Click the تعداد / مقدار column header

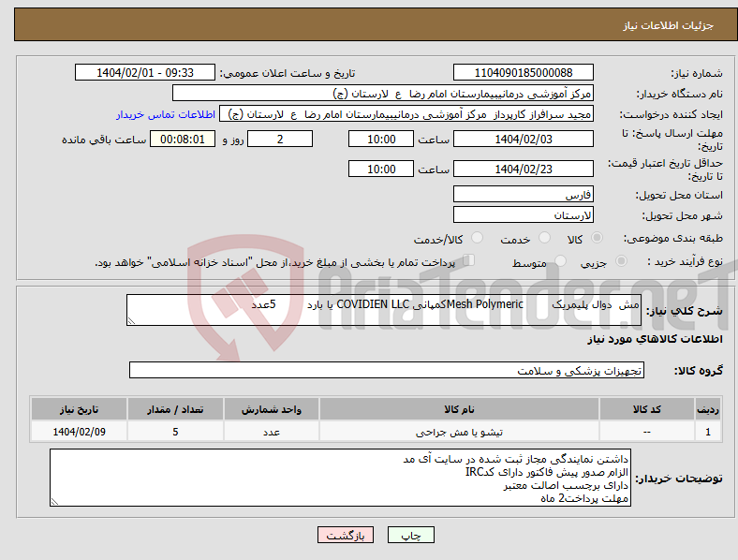(175, 409)
